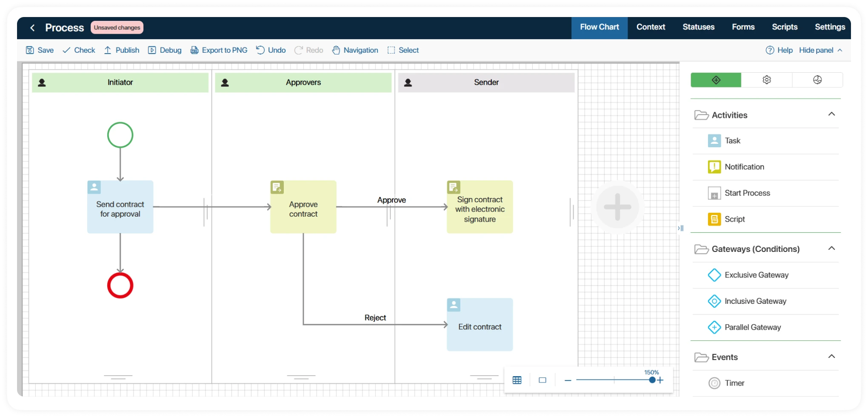The image size is (868, 417).
Task: Collapse the Gateways (Conditions) section
Action: (831, 248)
